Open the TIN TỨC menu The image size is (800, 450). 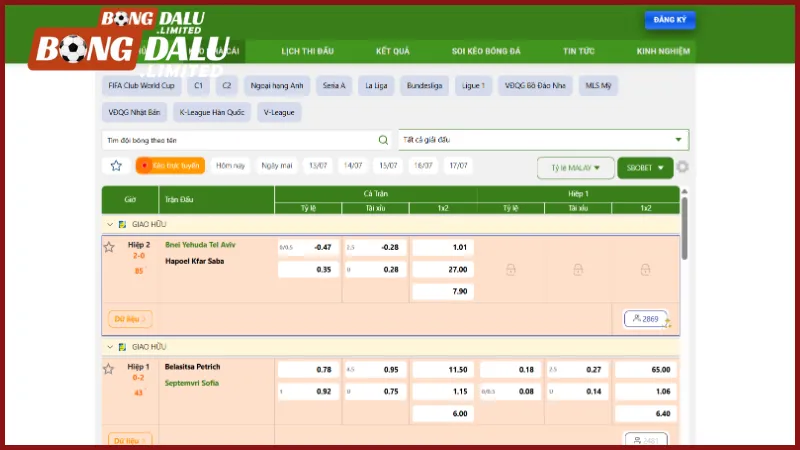click(x=579, y=51)
